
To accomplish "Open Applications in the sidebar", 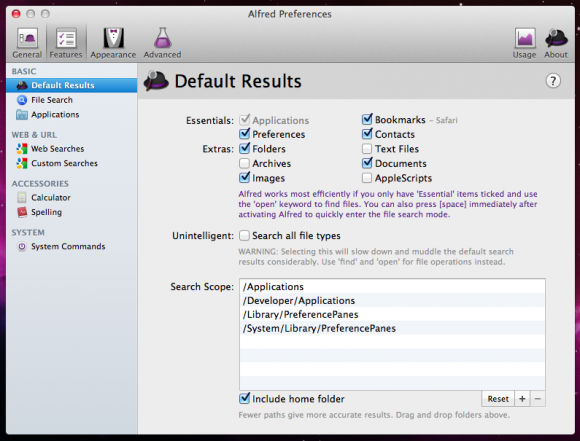I will [x=71, y=115].
